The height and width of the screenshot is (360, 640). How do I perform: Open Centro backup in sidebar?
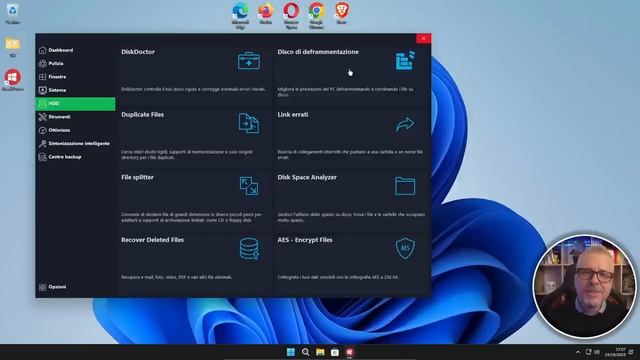(76, 157)
